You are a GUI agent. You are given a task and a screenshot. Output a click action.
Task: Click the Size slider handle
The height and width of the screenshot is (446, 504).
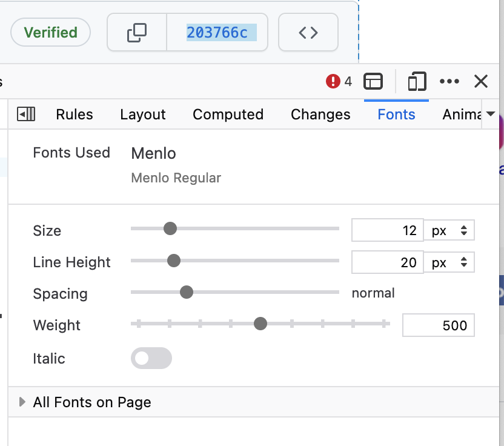pos(170,228)
